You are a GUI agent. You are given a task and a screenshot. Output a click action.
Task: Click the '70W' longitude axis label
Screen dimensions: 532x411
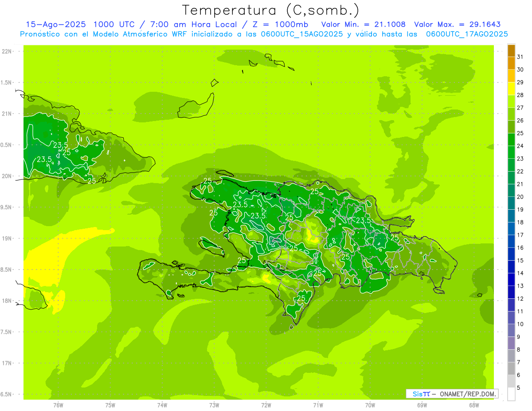click(370, 405)
